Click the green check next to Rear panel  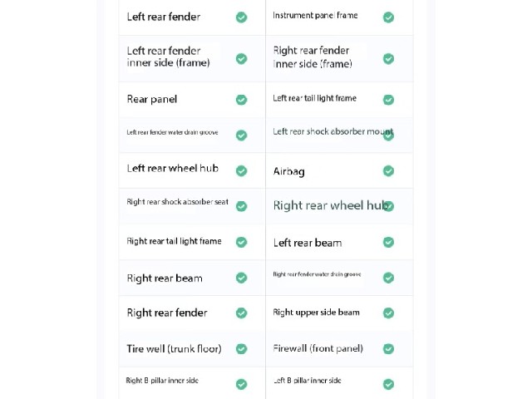coord(241,100)
